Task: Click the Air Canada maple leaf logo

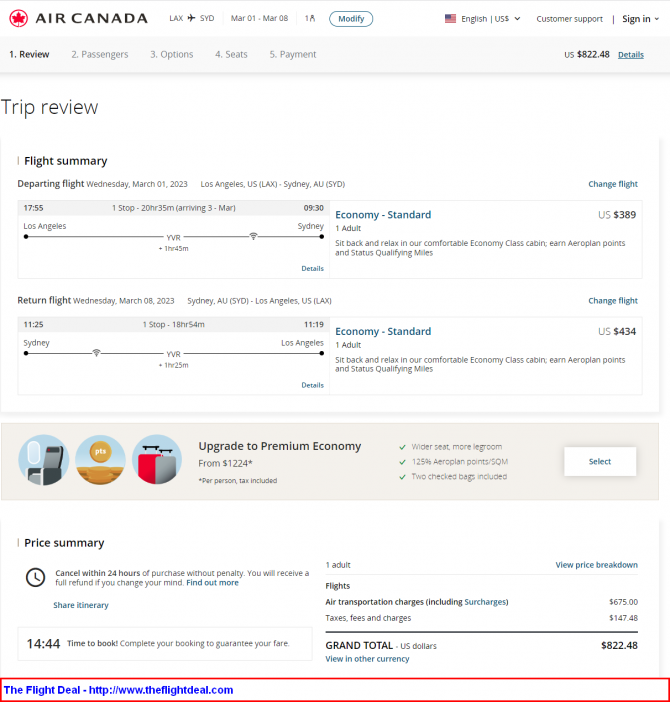Action: point(19,18)
